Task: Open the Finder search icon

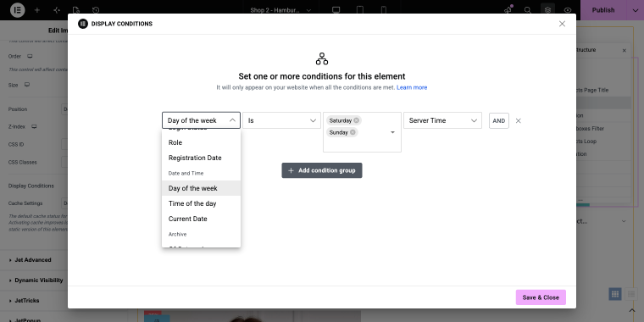Action: point(528,10)
